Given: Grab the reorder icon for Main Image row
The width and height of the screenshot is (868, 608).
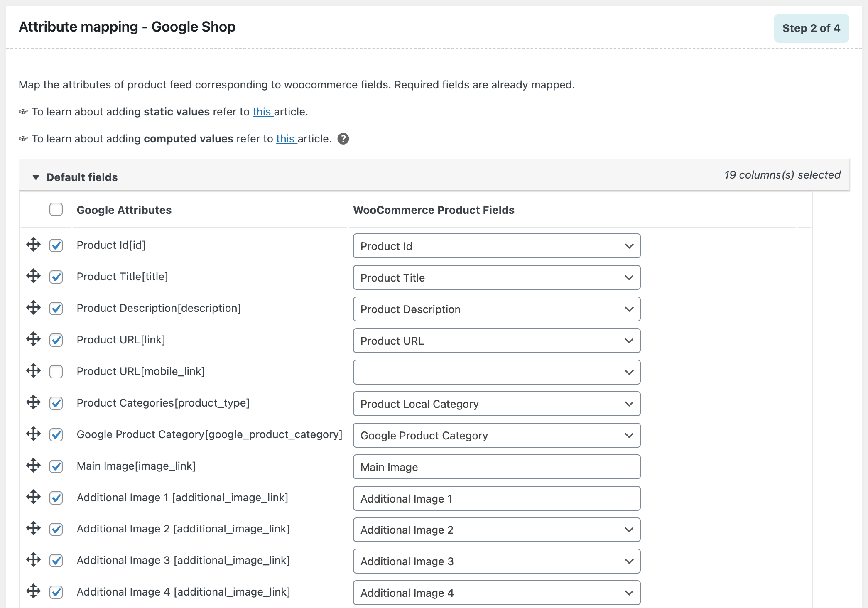Looking at the screenshot, I should tap(33, 466).
